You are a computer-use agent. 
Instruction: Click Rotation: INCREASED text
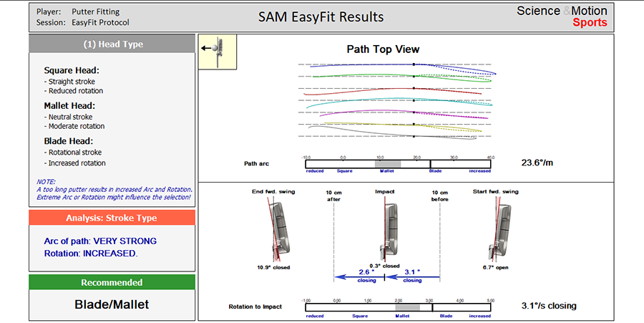(91, 254)
